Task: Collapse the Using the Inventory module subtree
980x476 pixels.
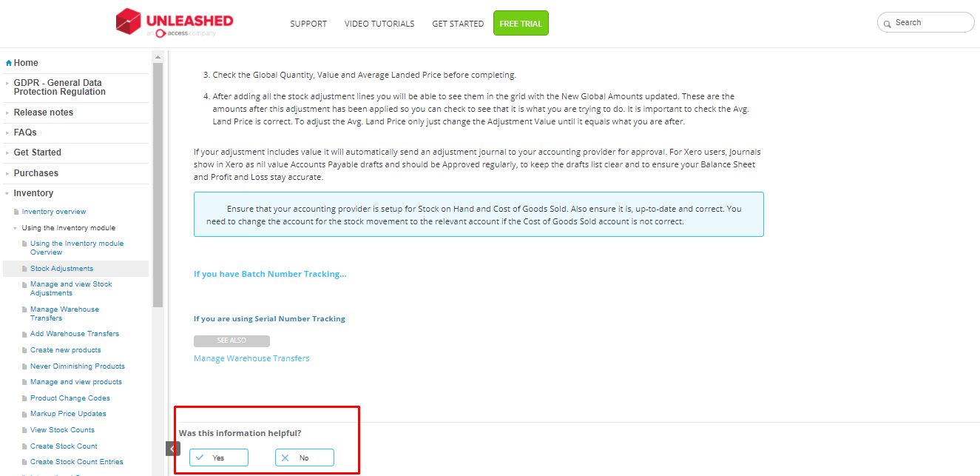Action: coord(16,228)
